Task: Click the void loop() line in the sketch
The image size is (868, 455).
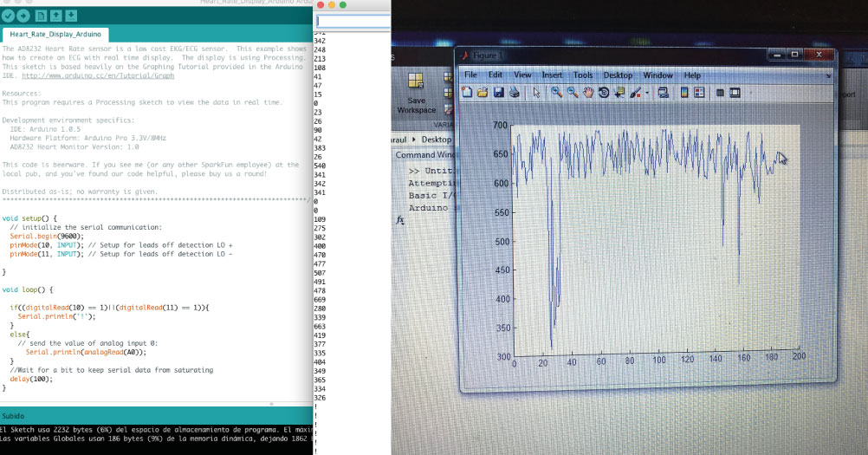Action: click(28, 289)
